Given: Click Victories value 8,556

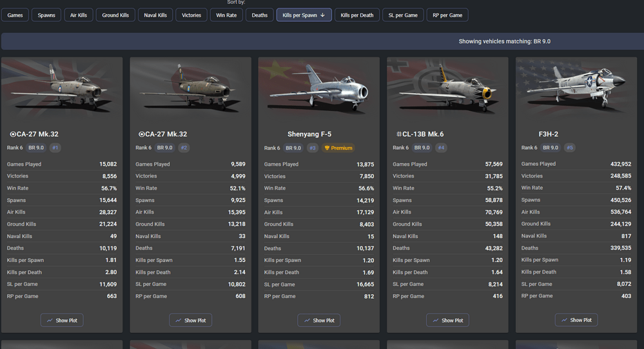Looking at the screenshot, I should point(109,176).
